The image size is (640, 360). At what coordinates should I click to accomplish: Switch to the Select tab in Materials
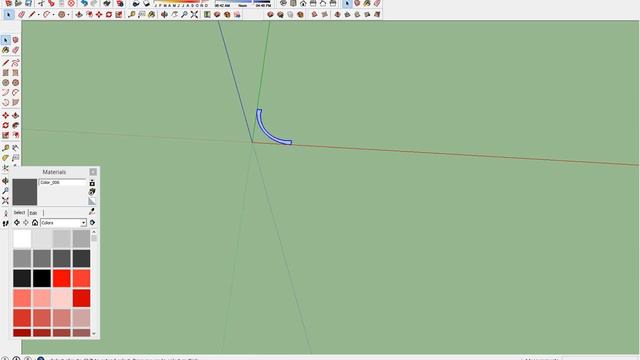tap(19, 213)
